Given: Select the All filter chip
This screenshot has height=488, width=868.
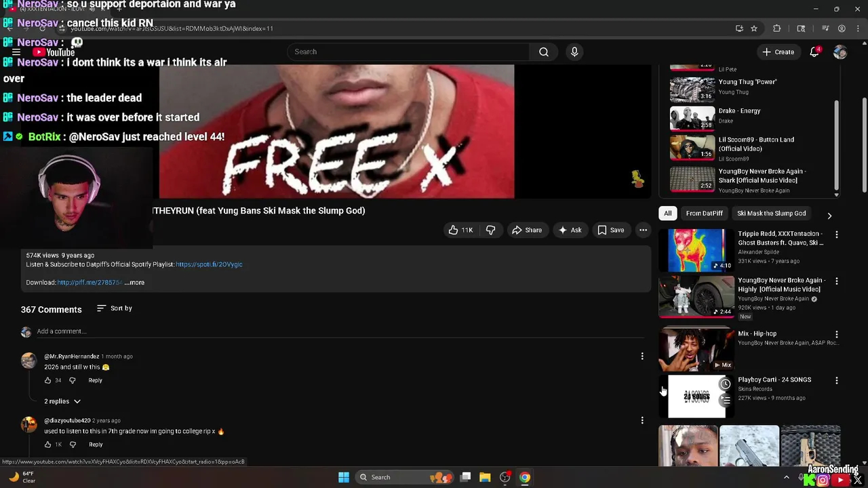Looking at the screenshot, I should tap(668, 213).
